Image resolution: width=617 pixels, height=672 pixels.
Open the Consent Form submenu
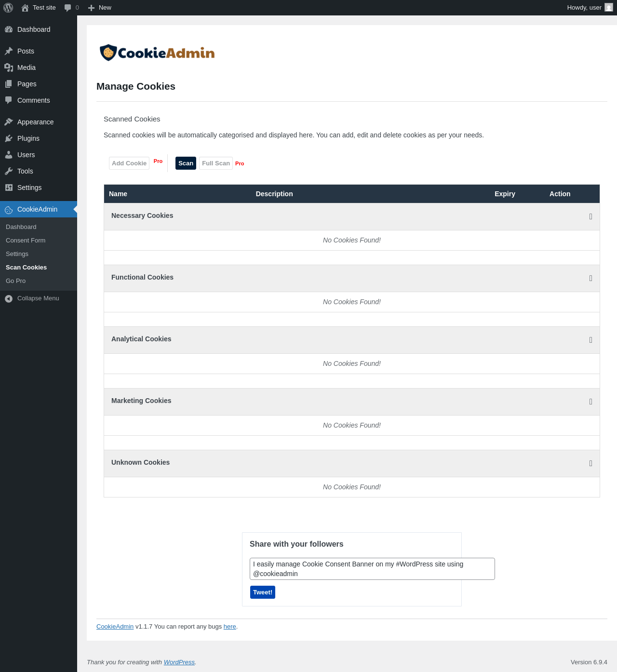[x=39, y=241]
